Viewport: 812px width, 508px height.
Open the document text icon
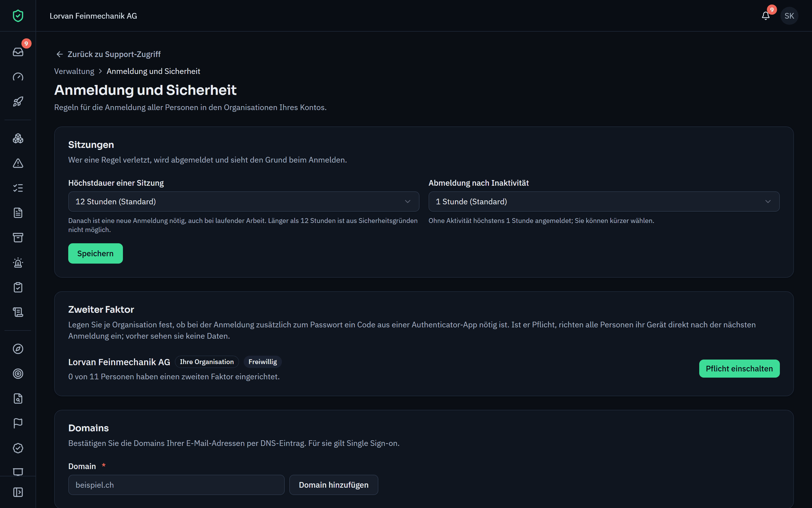tap(18, 213)
